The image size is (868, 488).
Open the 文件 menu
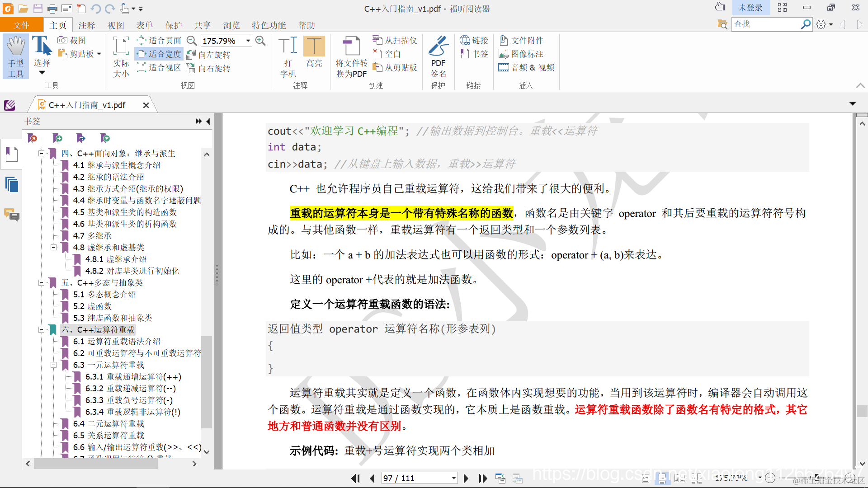[x=21, y=25]
